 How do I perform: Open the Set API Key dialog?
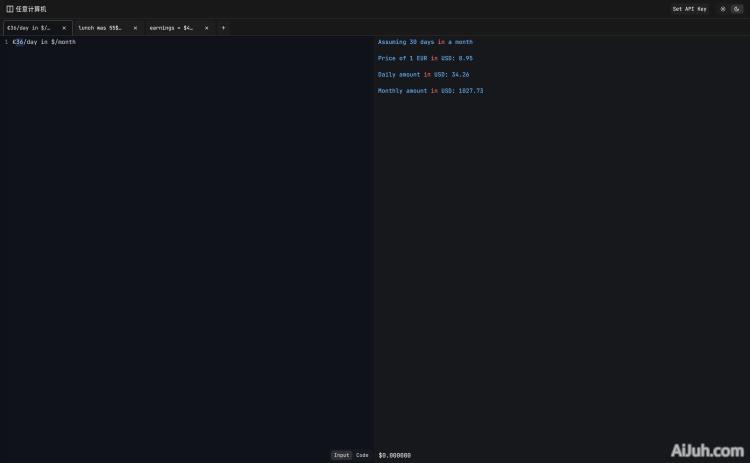point(689,9)
